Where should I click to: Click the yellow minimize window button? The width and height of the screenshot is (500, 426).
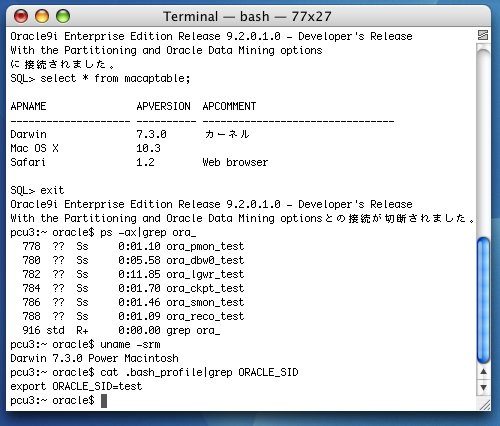42,16
